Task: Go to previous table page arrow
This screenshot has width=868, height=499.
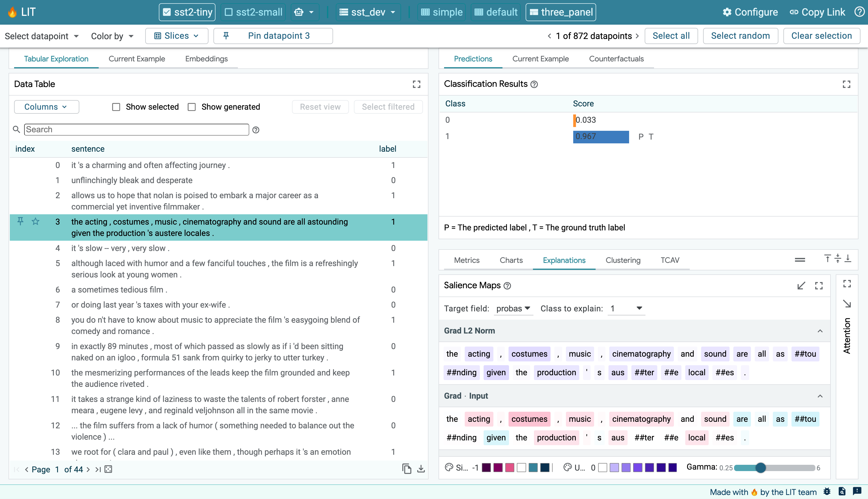Action: point(26,470)
